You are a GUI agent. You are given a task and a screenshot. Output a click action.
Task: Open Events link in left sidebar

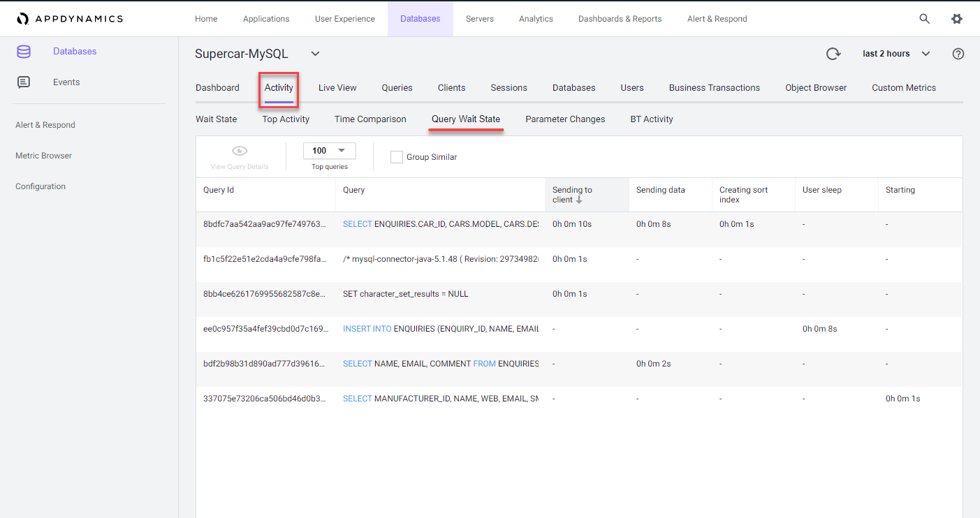coord(66,82)
